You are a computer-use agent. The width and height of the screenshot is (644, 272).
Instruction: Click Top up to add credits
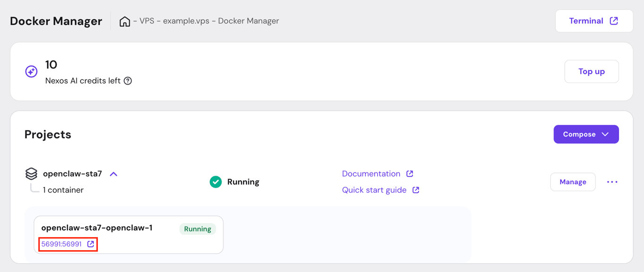591,71
